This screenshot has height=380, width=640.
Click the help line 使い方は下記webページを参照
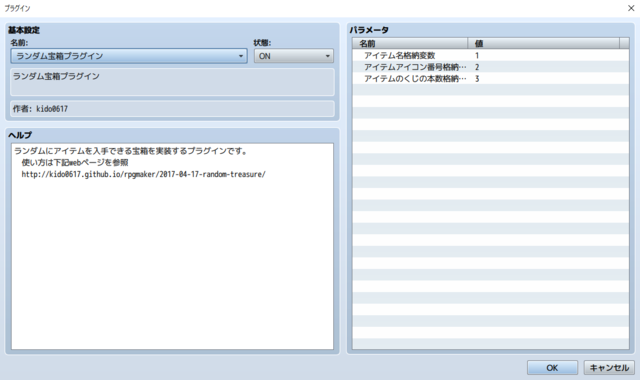pyautogui.click(x=75, y=162)
